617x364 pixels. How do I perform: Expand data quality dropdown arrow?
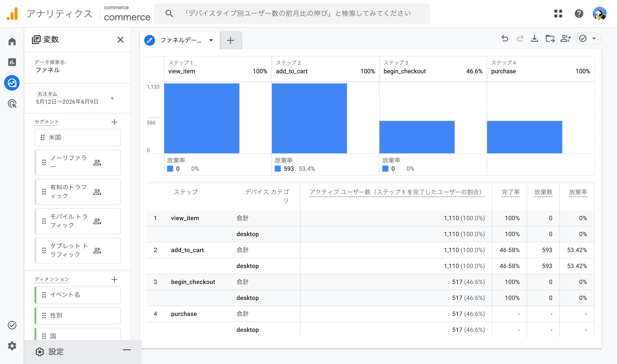click(x=594, y=39)
